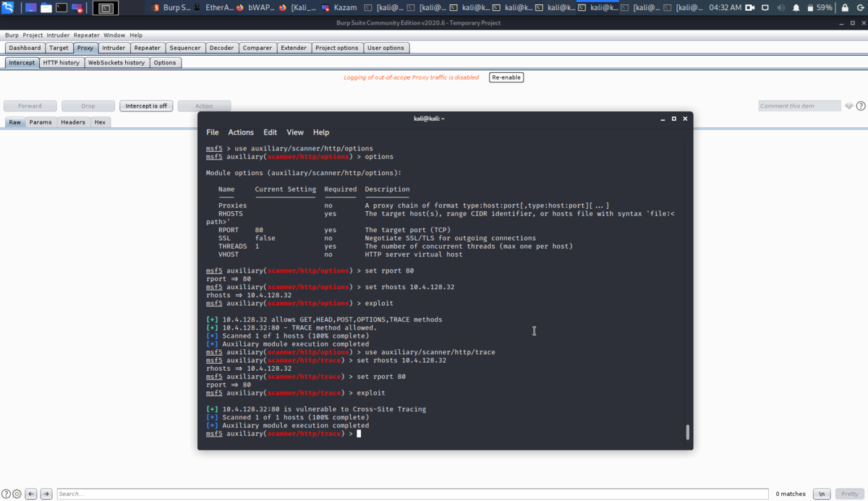Toggle the \n newline display button
Image resolution: width=868 pixels, height=501 pixels.
pos(822,494)
